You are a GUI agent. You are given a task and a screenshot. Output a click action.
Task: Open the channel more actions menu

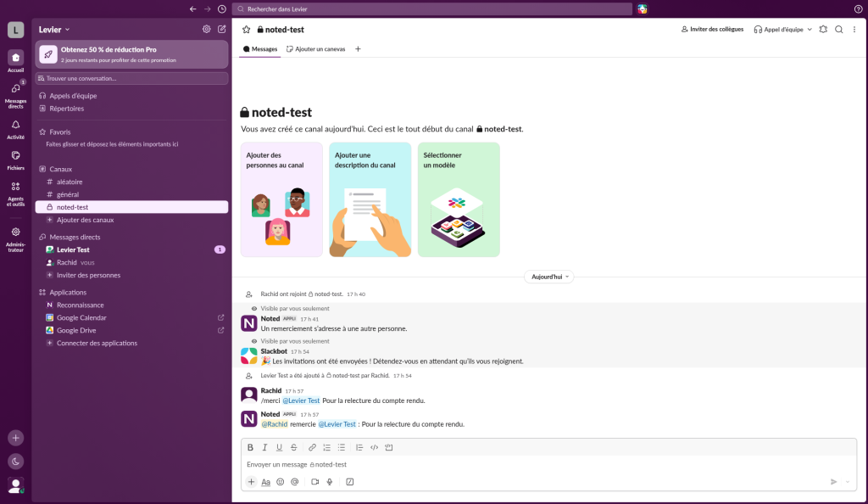click(854, 30)
